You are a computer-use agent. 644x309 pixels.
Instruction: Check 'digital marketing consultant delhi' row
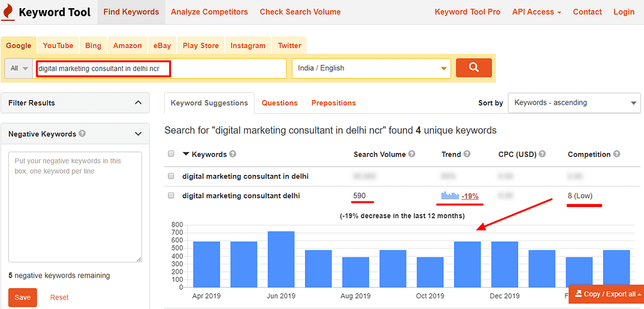pos(171,196)
